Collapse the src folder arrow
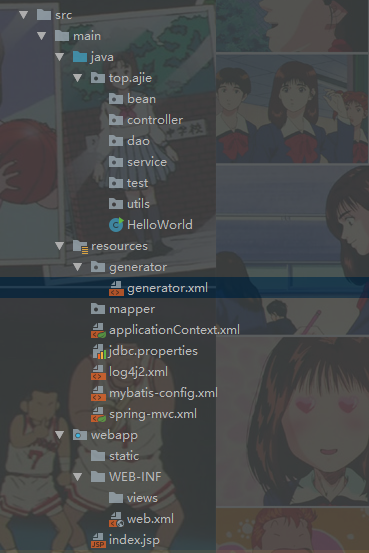The image size is (369, 553). coord(24,15)
